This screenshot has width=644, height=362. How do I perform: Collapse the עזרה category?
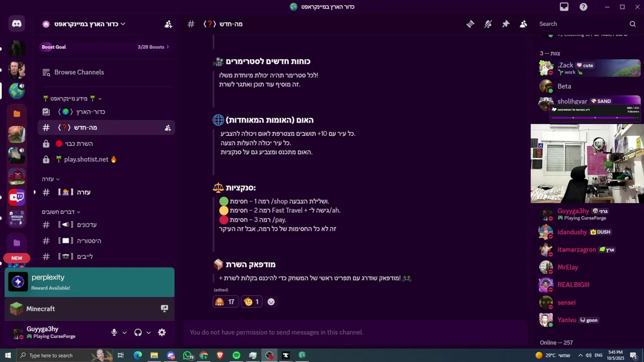(x=50, y=179)
